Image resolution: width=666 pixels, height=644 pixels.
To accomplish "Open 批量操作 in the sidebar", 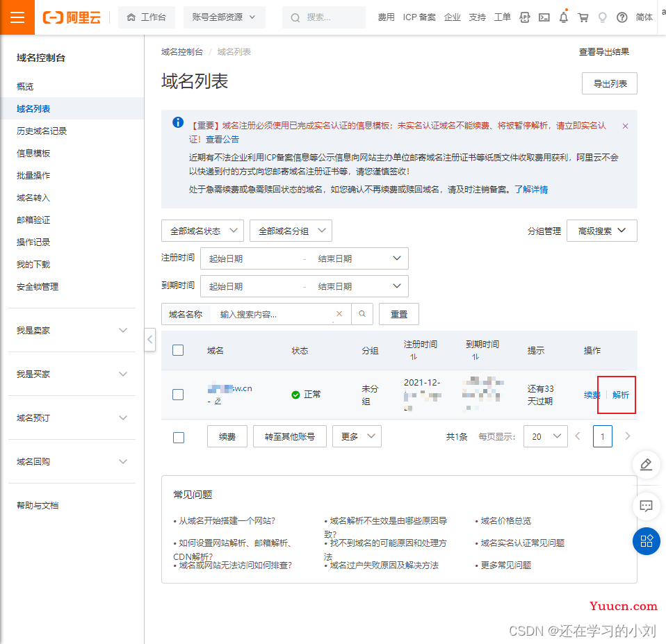I will click(33, 175).
